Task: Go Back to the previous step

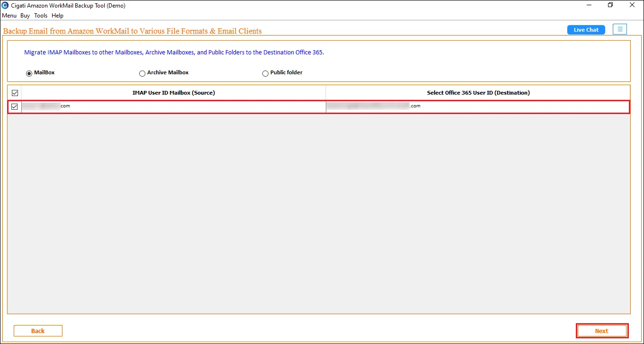Action: pyautogui.click(x=38, y=331)
